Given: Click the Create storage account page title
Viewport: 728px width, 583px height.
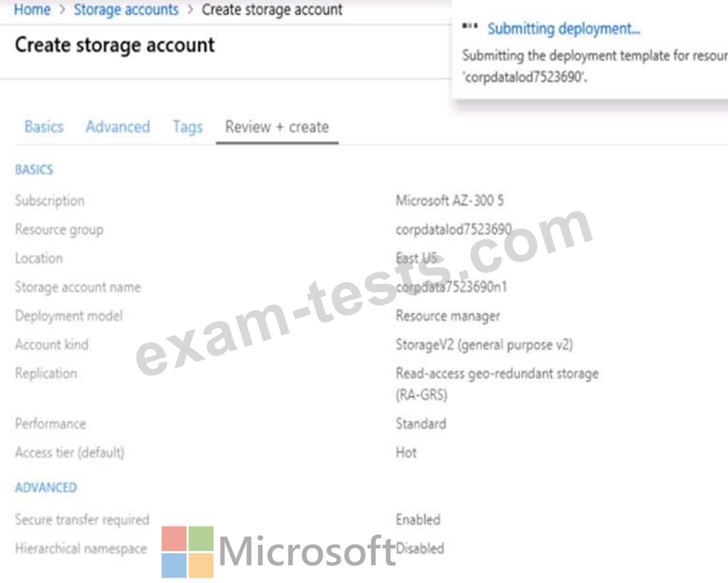Looking at the screenshot, I should (x=115, y=45).
